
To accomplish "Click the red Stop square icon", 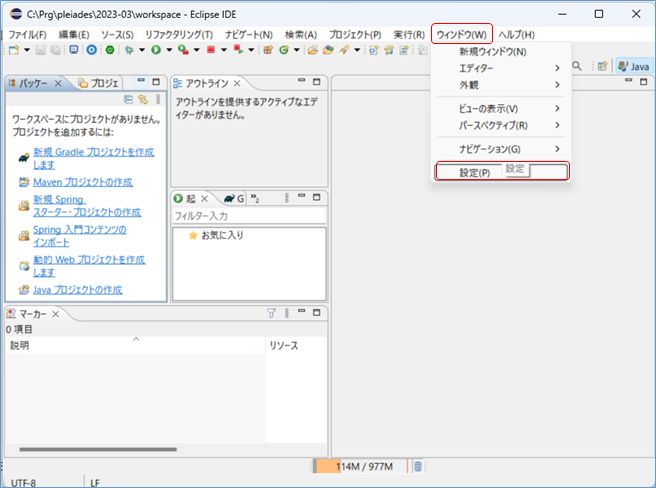I will click(x=211, y=50).
